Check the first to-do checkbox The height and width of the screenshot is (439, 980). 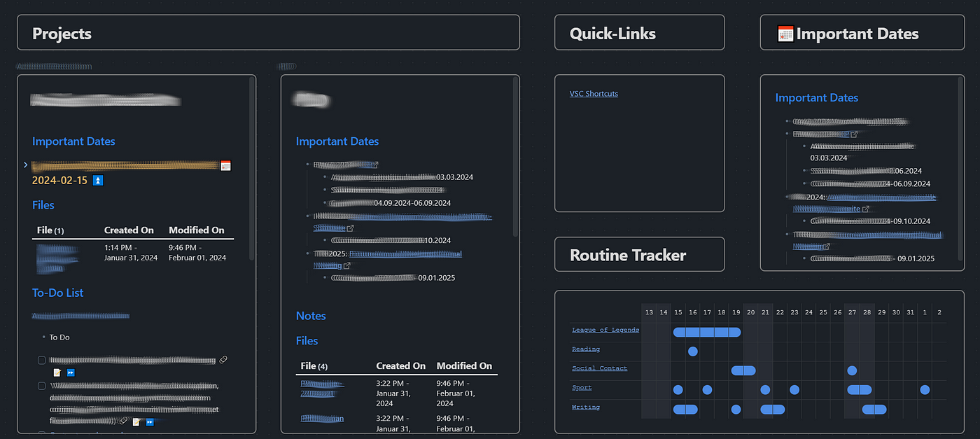pyautogui.click(x=42, y=360)
